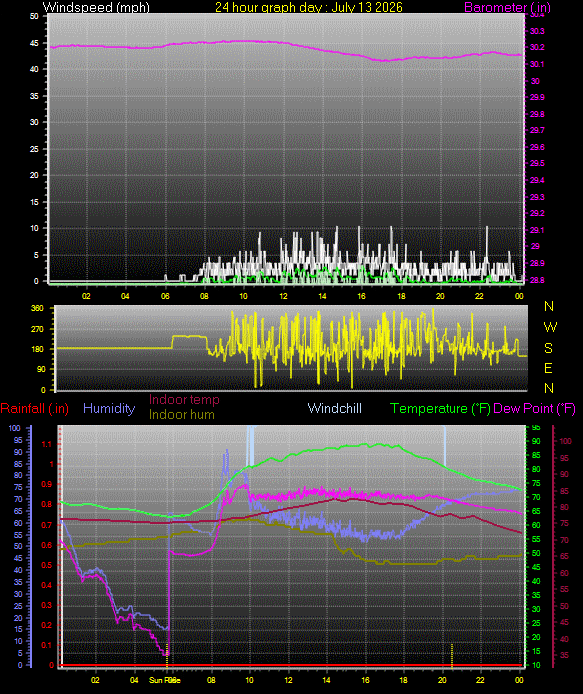The width and height of the screenshot is (583, 694).
Task: Click the Windchill legend label
Action: (335, 408)
